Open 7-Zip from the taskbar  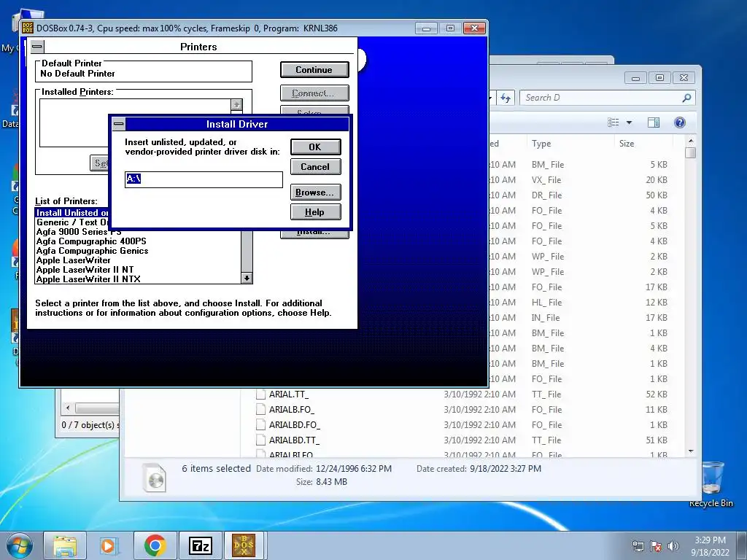pyautogui.click(x=201, y=545)
